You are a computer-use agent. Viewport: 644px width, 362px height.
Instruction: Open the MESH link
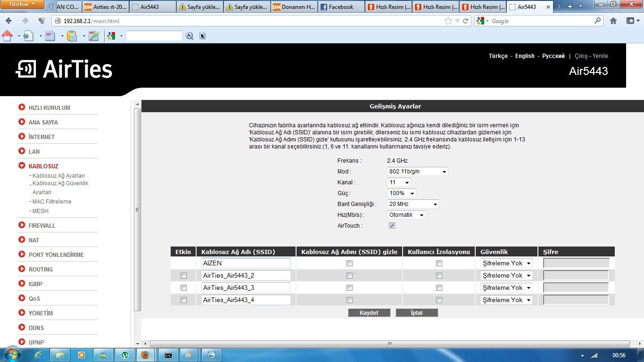coord(40,211)
